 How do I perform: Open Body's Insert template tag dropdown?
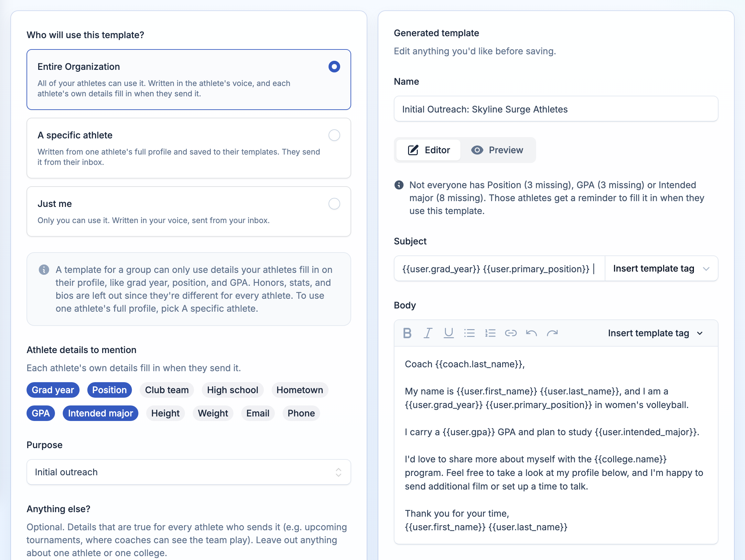pyautogui.click(x=655, y=333)
